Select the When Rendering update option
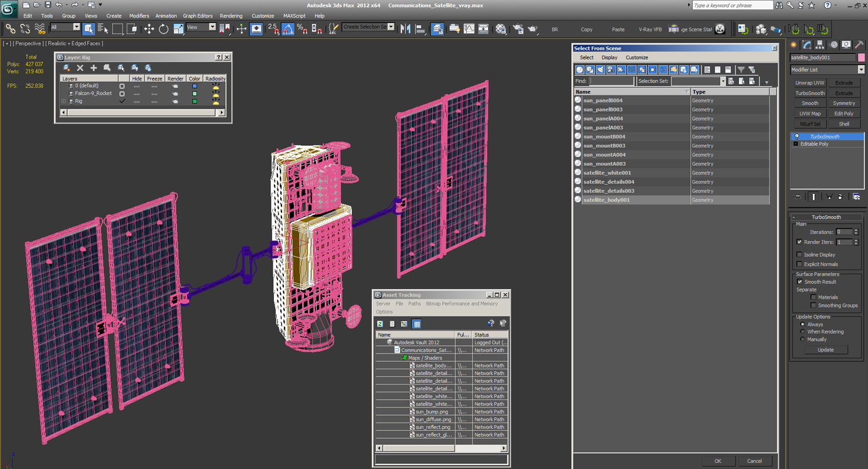The width and height of the screenshot is (868, 469). tap(802, 332)
